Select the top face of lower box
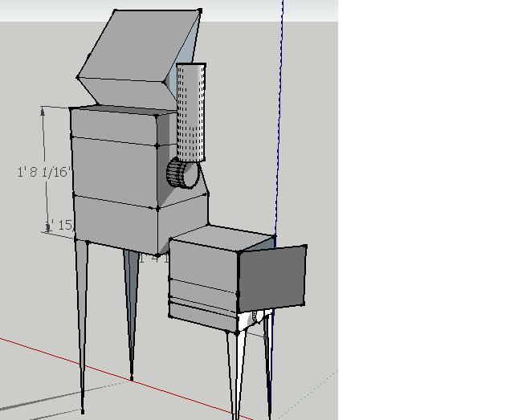This screenshot has width=514, height=420. tap(221, 239)
